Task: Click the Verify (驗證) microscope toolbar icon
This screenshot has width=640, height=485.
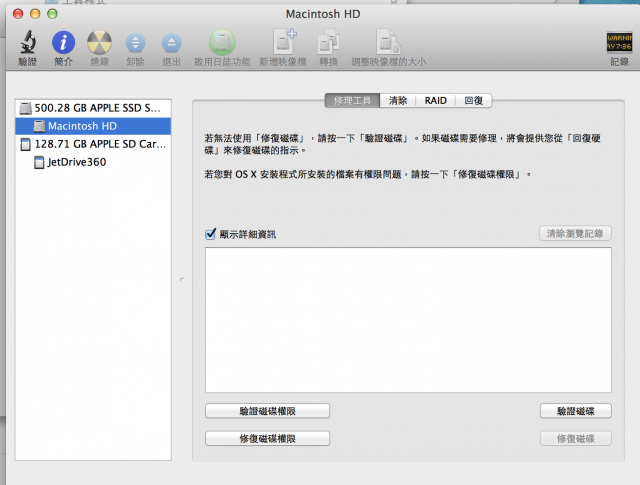Action: coord(28,42)
